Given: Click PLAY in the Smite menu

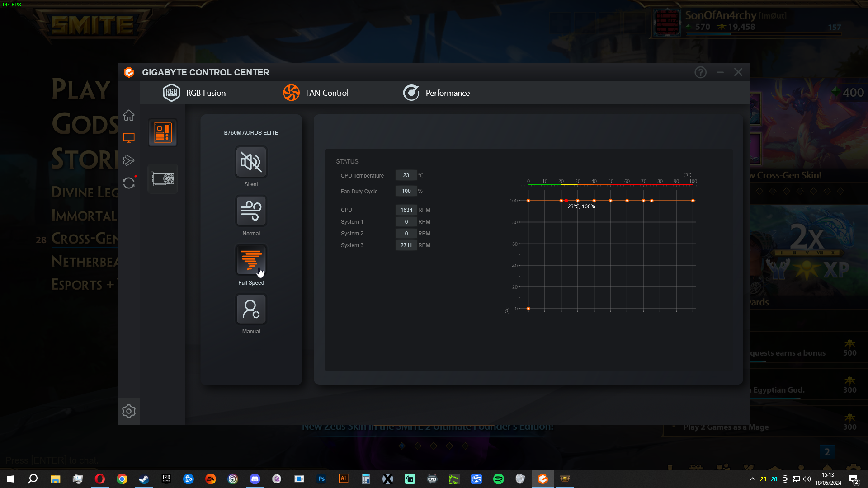Looking at the screenshot, I should (81, 89).
